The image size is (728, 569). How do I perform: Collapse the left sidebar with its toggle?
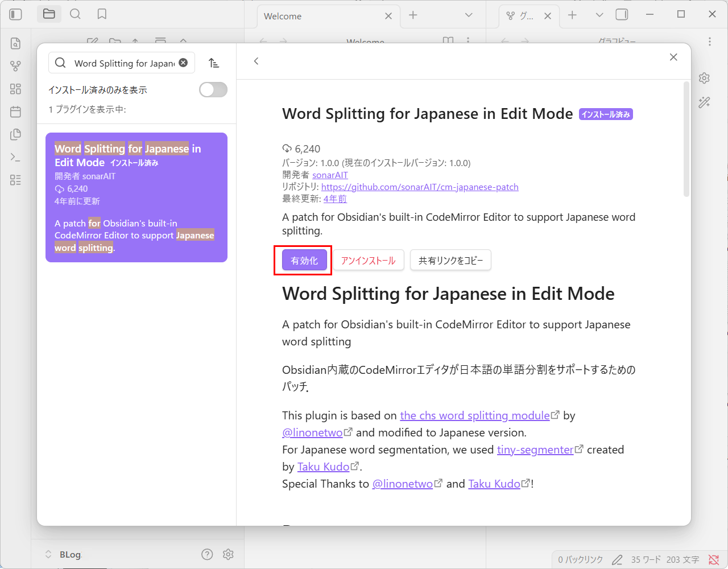click(15, 14)
